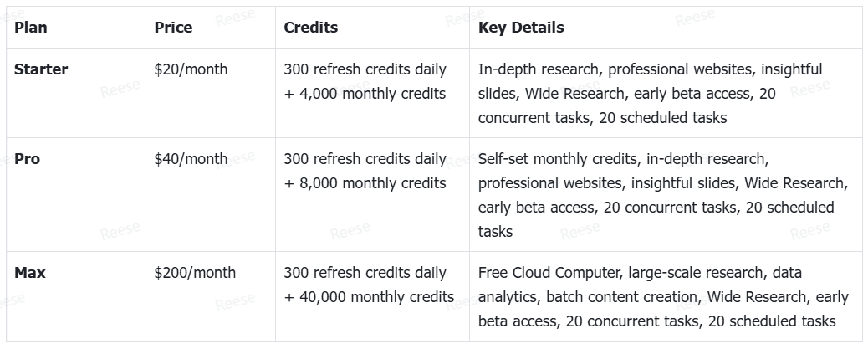
Task: Click the Starter plan key details text
Action: click(x=650, y=94)
